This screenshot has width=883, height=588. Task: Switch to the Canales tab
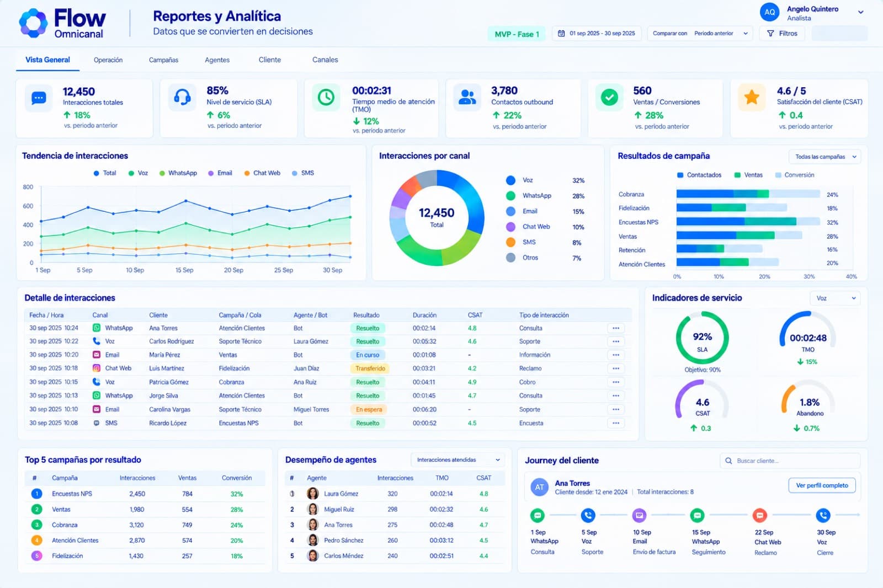coord(325,60)
